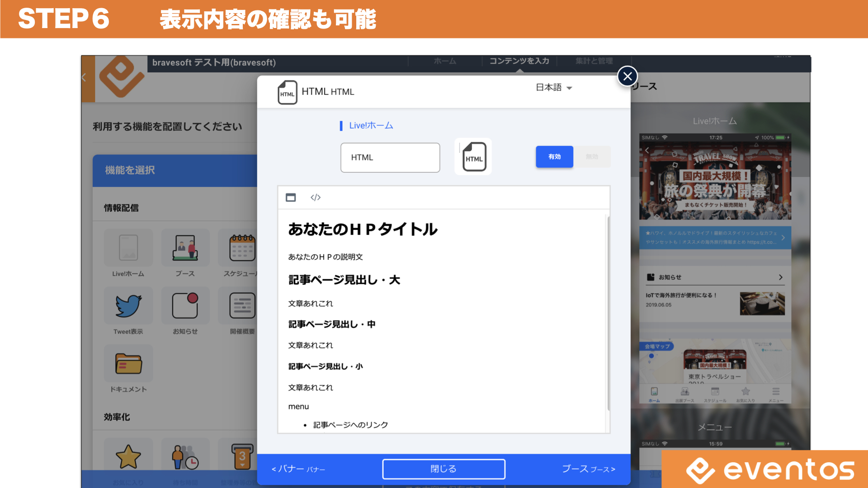Click the IoTで海外旅行が便利になる news item

[x=715, y=303]
